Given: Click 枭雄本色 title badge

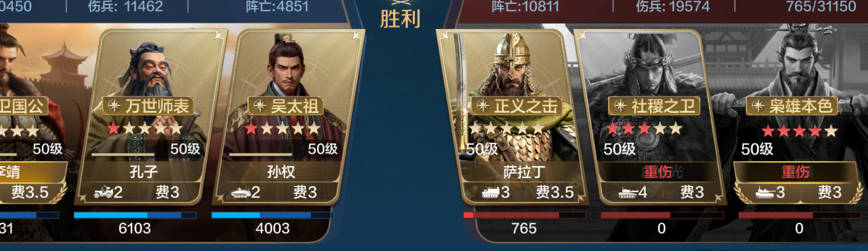Looking at the screenshot, I should pos(792,106).
